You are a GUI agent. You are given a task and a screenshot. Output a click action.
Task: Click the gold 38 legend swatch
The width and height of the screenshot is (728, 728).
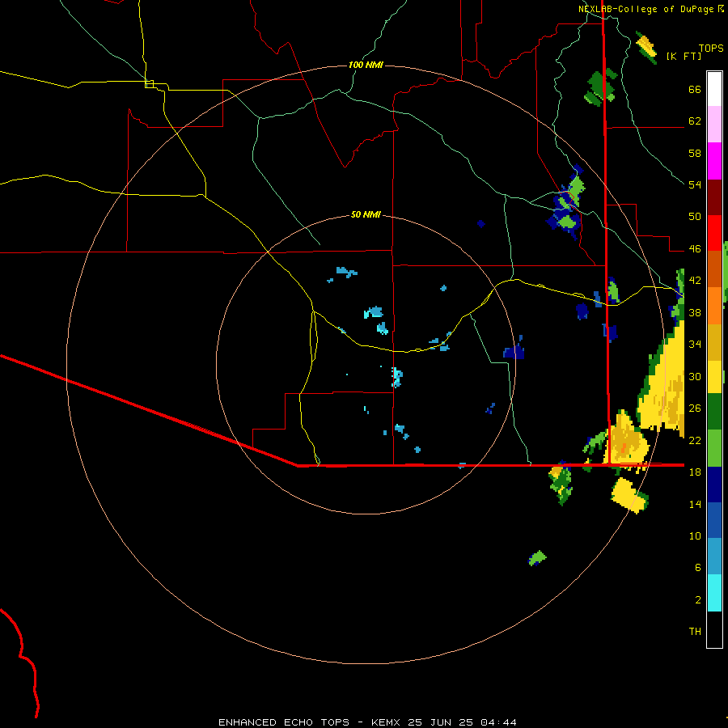tap(714, 341)
